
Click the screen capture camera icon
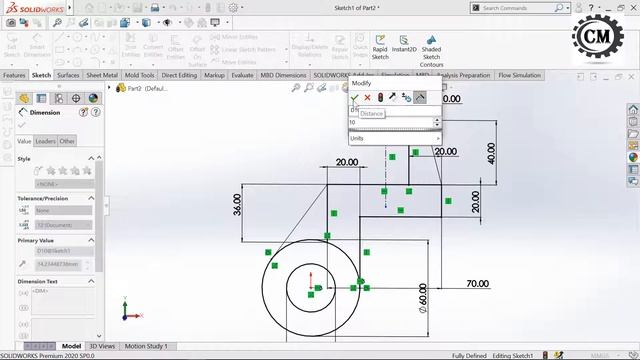coord(11,23)
